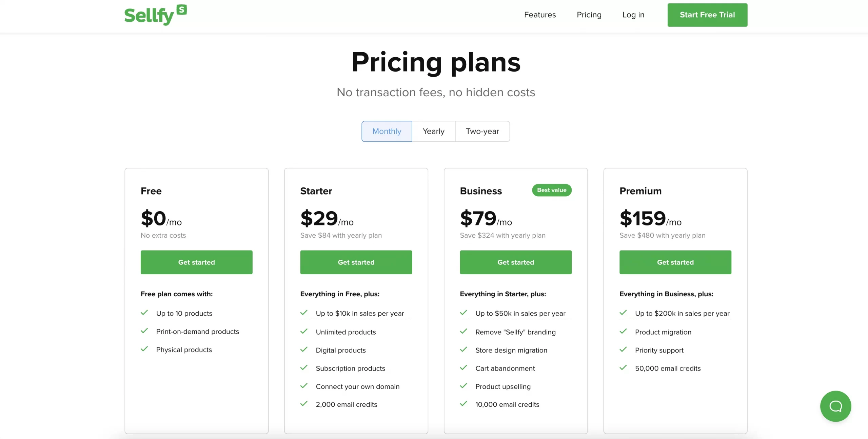Screen dimensions: 868x439
Task: Click Up to $50k in sales per year
Action: point(520,314)
